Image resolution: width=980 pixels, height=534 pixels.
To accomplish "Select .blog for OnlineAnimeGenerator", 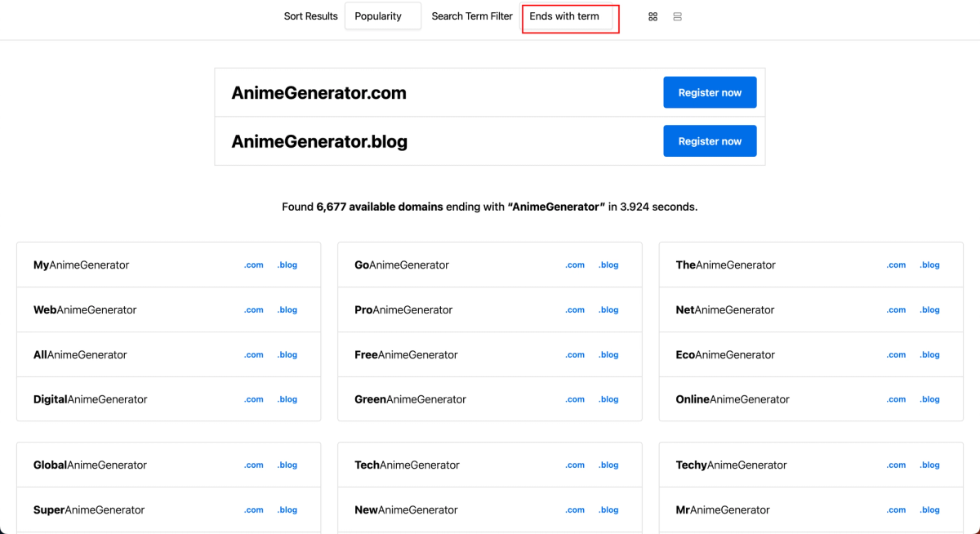I will pyautogui.click(x=929, y=400).
